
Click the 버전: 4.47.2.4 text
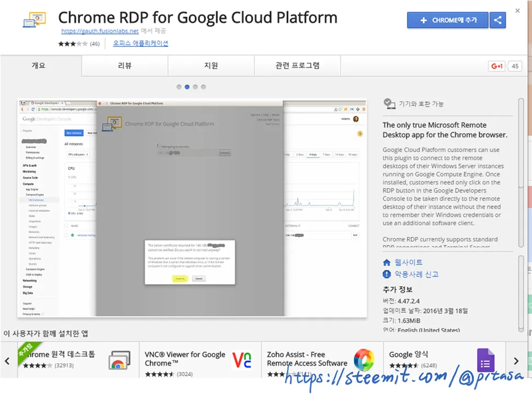401,301
